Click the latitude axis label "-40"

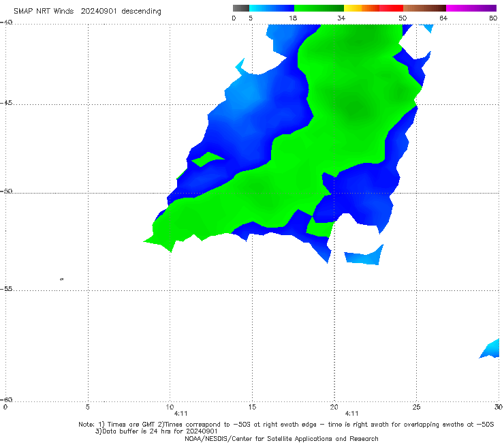6,22
